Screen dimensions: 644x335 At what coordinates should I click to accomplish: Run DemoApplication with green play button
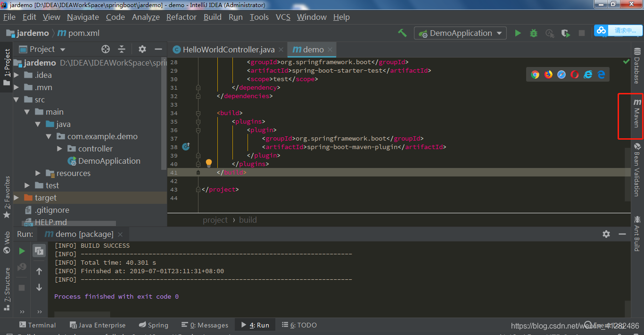pos(518,33)
